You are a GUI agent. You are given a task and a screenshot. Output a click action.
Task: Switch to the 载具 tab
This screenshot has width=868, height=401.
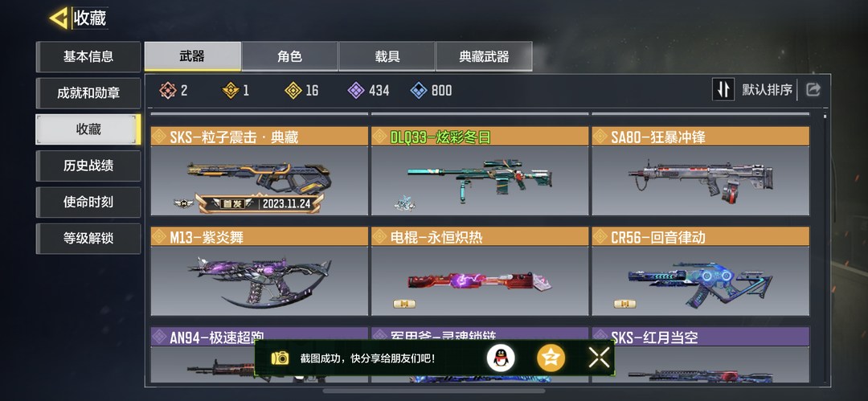[387, 56]
